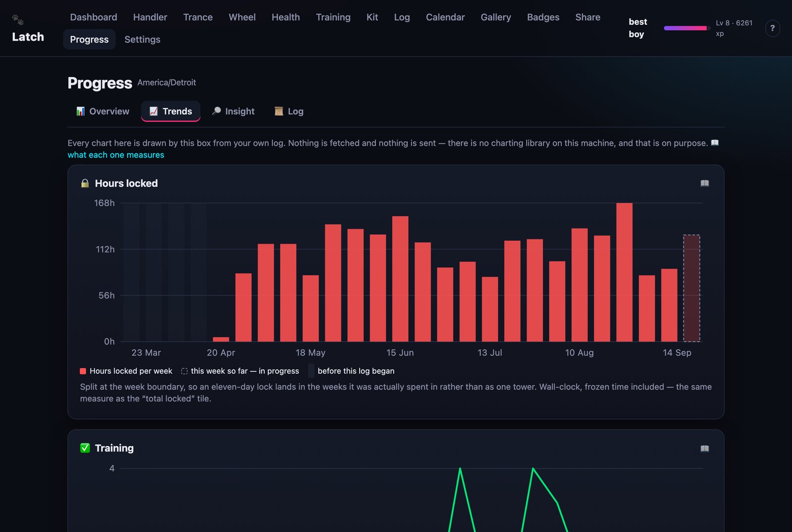The image size is (792, 532).
Task: Click the 'best boy' profile name
Action: tap(638, 28)
